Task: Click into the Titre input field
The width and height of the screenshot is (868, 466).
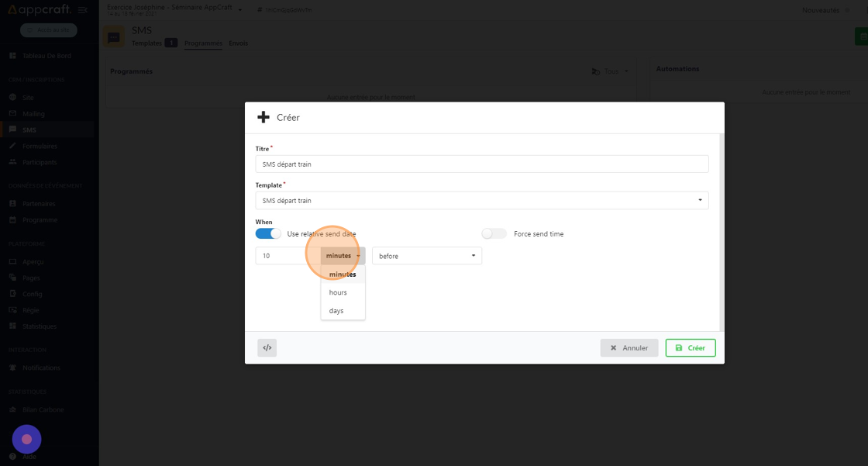Action: [481, 164]
